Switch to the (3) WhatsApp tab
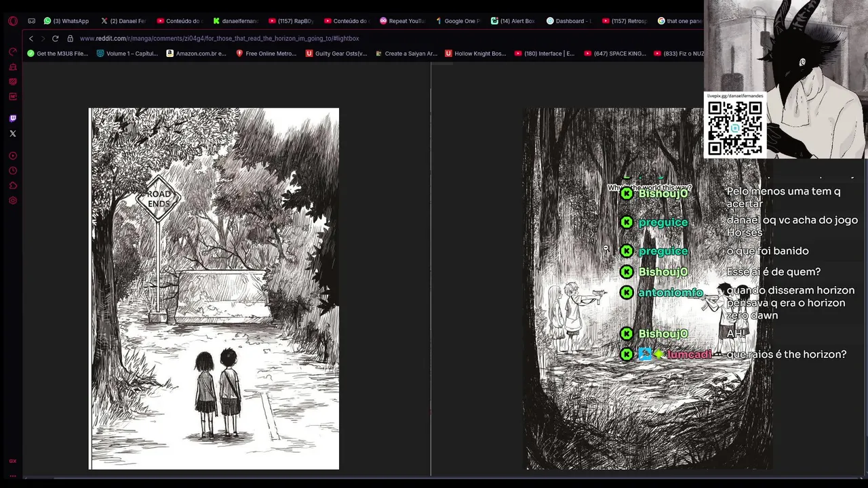 pos(66,21)
